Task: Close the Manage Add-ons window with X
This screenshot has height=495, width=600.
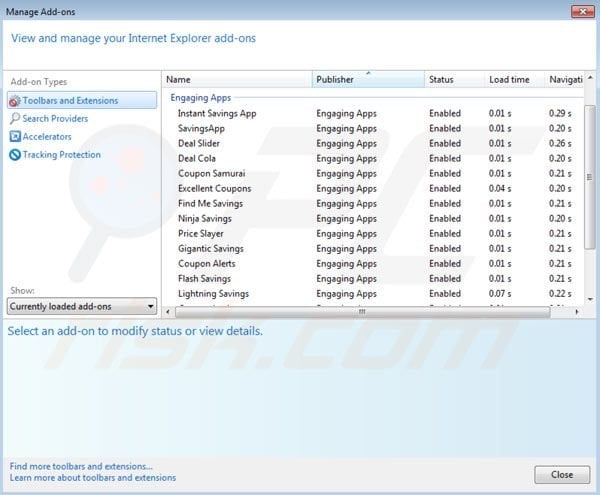Action: click(x=582, y=11)
